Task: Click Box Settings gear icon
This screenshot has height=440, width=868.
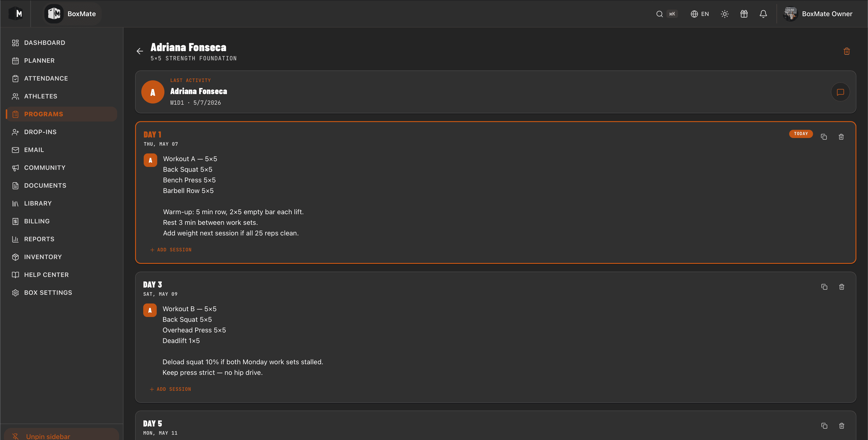Action: (x=15, y=293)
